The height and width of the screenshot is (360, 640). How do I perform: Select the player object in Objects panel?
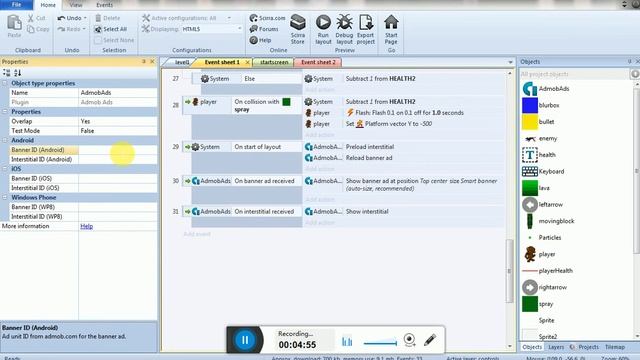click(539, 254)
